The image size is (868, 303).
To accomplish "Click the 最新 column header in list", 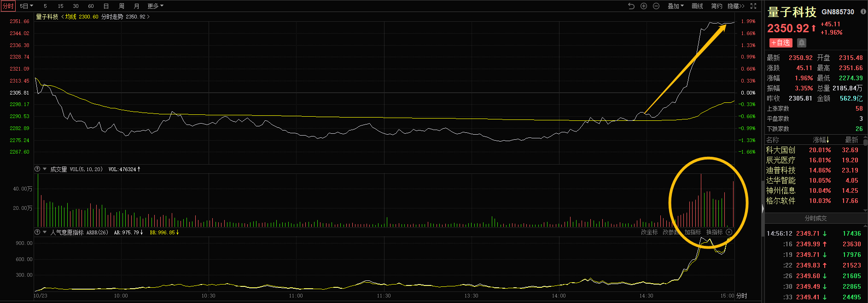I will point(851,140).
